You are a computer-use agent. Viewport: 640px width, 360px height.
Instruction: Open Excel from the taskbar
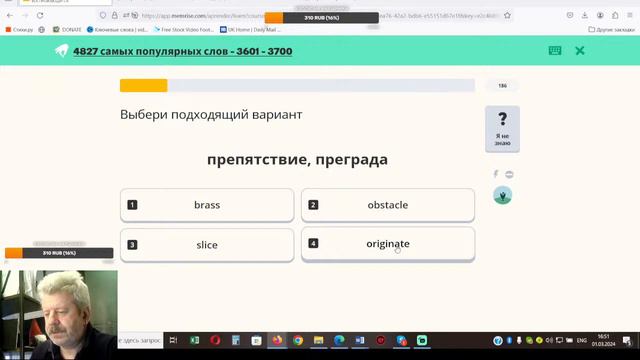click(x=195, y=340)
